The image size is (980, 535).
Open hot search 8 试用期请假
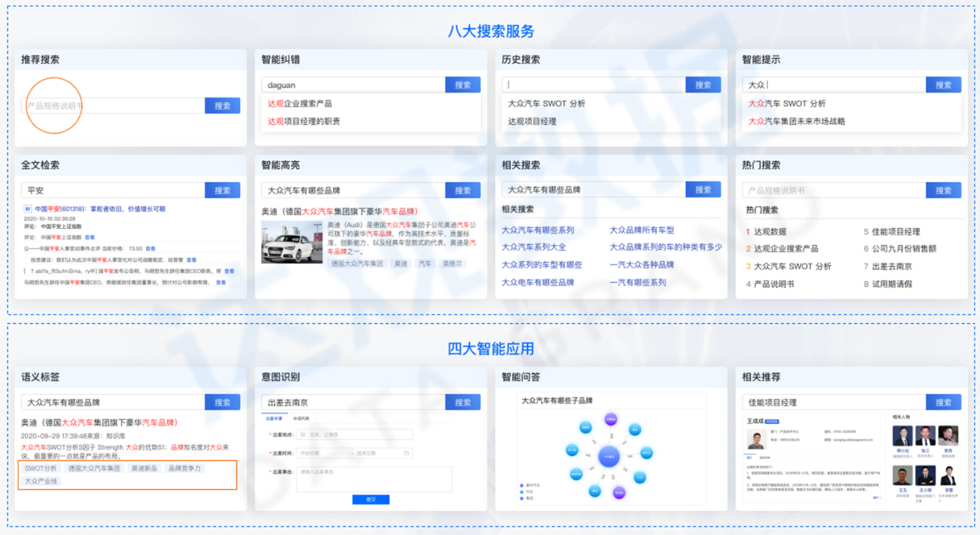point(887,284)
